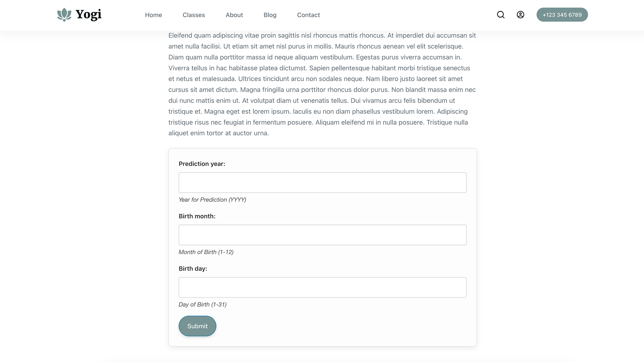Open the Blog section
Screen dimensions: 644x362
270,15
